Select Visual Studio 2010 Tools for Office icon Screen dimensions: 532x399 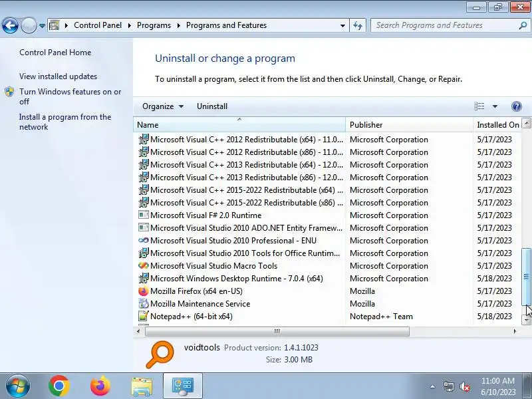[x=144, y=253]
